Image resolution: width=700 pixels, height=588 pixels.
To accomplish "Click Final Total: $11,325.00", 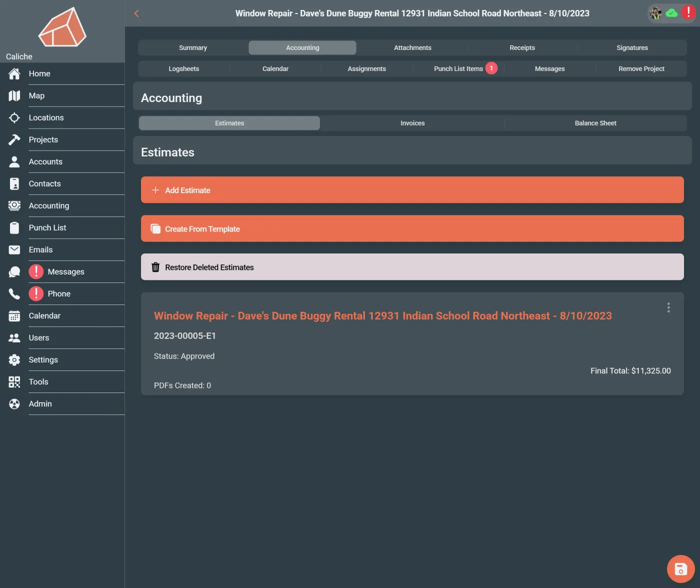I will (x=630, y=370).
